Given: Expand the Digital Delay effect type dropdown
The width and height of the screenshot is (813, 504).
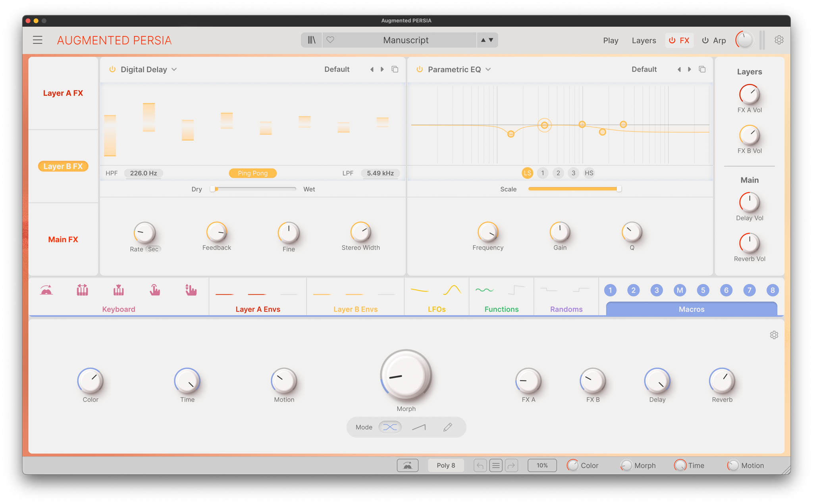Looking at the screenshot, I should [x=174, y=69].
